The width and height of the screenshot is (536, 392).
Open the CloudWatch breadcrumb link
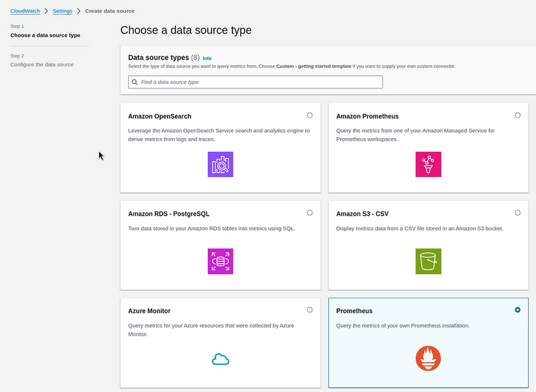coord(25,11)
